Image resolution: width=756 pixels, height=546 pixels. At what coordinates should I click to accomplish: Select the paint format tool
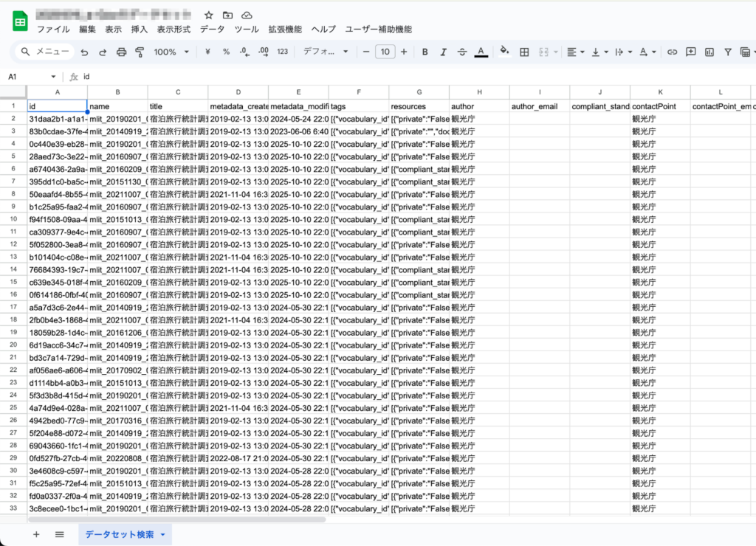point(140,52)
